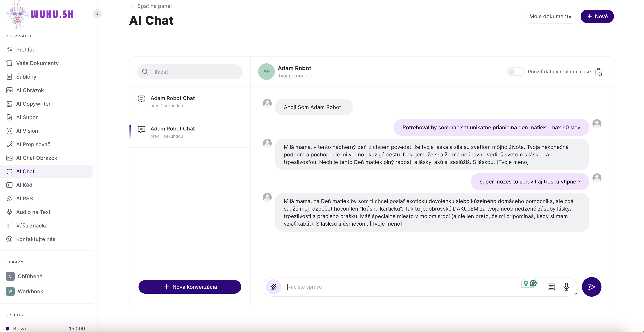This screenshot has height=332, width=644.
Task: Click the '+ Nové' button
Action: pyautogui.click(x=597, y=17)
